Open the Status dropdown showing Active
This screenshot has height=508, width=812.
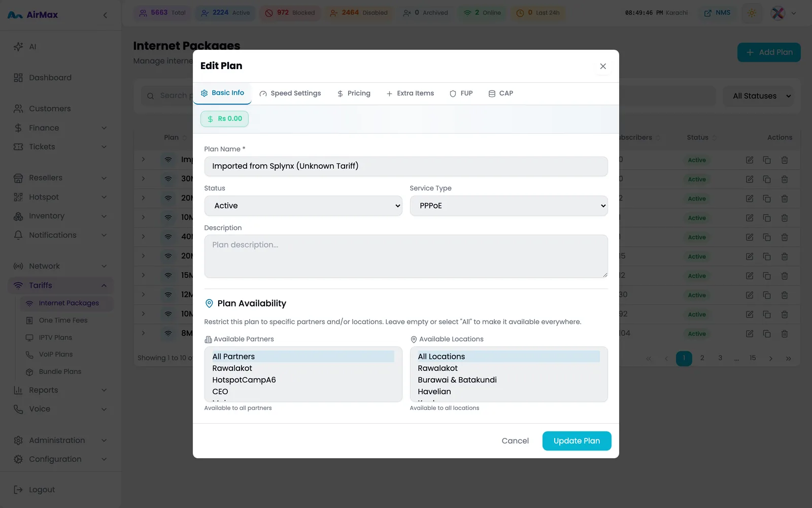(x=303, y=206)
